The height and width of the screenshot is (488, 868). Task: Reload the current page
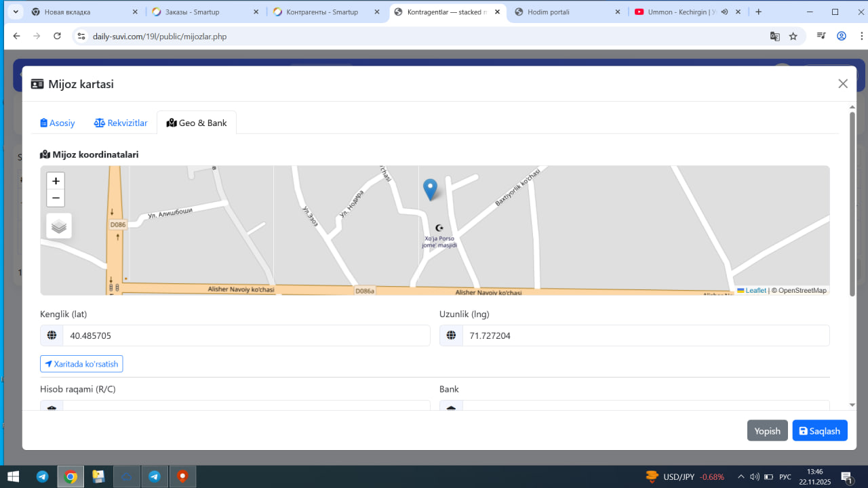click(57, 36)
